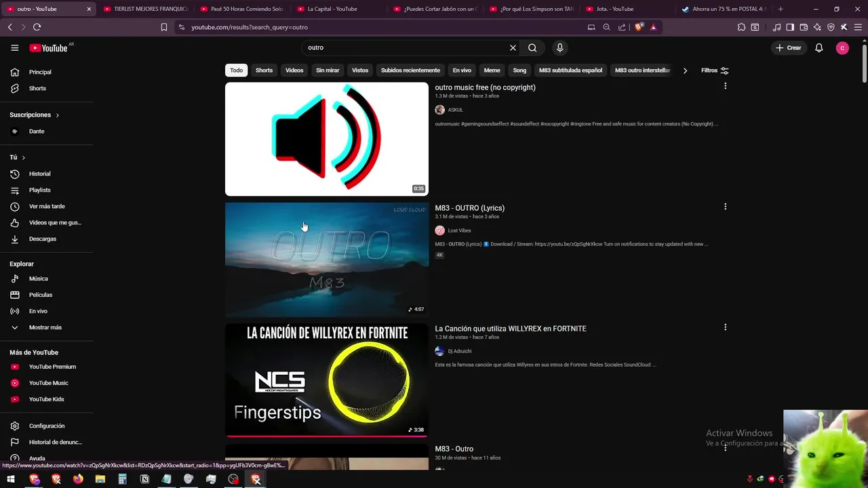Open the M83 OUTRO Lyrics thumbnail
The width and height of the screenshot is (868, 488).
point(327,260)
